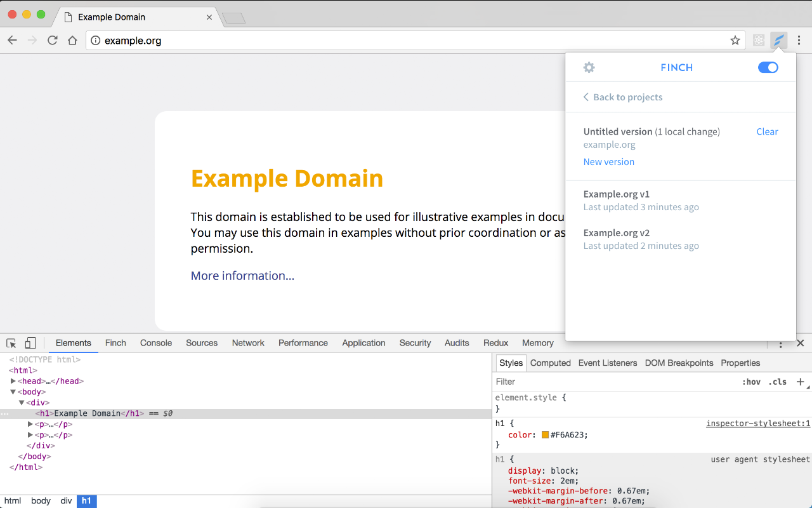Expand the head element node
Image resolution: width=812 pixels, height=508 pixels.
13,381
